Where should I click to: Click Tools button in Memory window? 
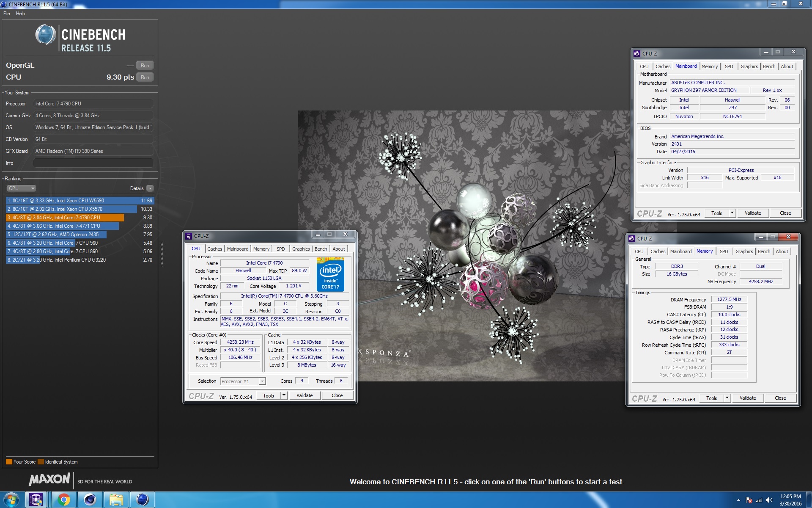click(x=712, y=398)
